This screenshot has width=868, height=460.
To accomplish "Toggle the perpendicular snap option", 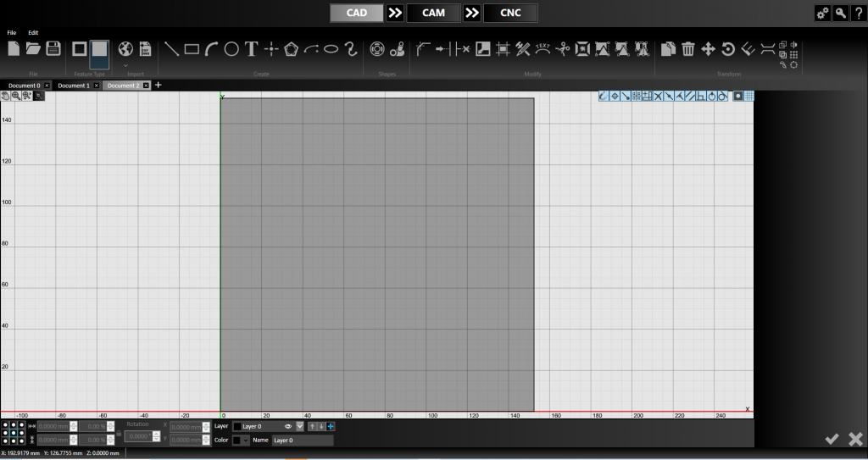I will point(701,97).
